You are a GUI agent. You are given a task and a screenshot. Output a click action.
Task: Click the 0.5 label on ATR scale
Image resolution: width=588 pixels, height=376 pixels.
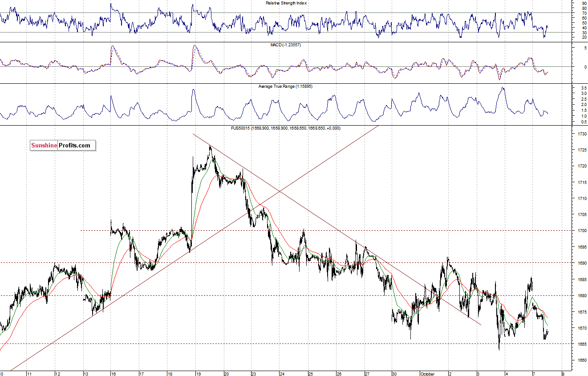tap(584, 122)
